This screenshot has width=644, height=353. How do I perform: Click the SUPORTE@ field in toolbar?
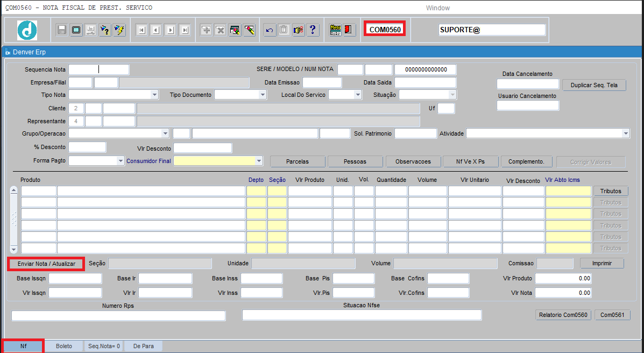coord(492,30)
